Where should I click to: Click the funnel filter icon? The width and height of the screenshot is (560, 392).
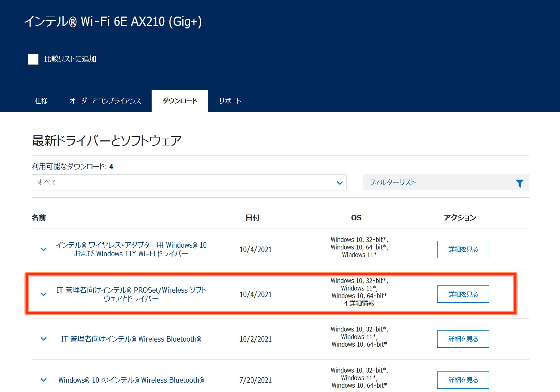click(519, 183)
